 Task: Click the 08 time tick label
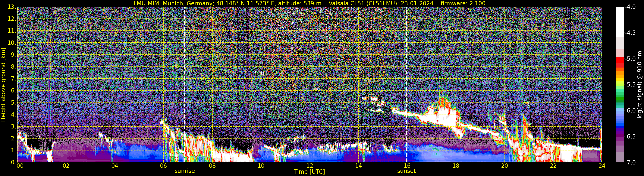coord(212,166)
